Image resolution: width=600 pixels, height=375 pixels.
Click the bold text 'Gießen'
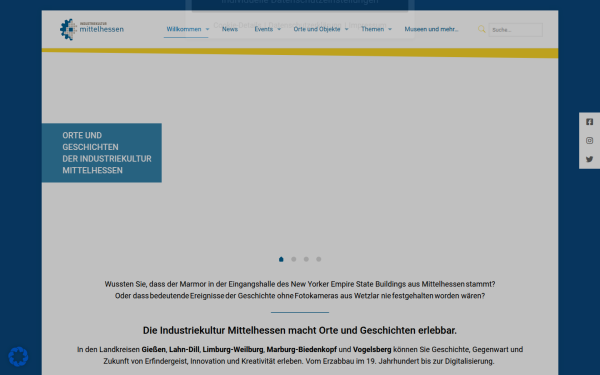click(x=153, y=349)
